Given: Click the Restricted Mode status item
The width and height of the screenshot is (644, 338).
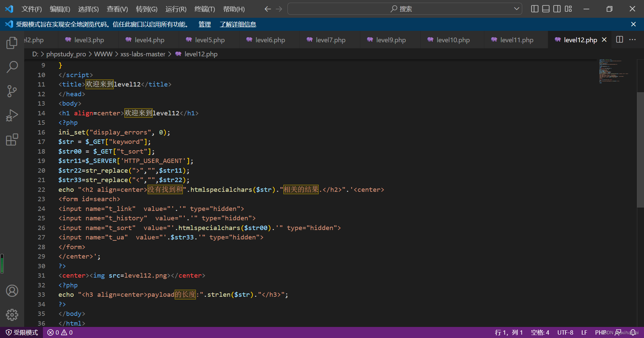Looking at the screenshot, I should (x=22, y=333).
